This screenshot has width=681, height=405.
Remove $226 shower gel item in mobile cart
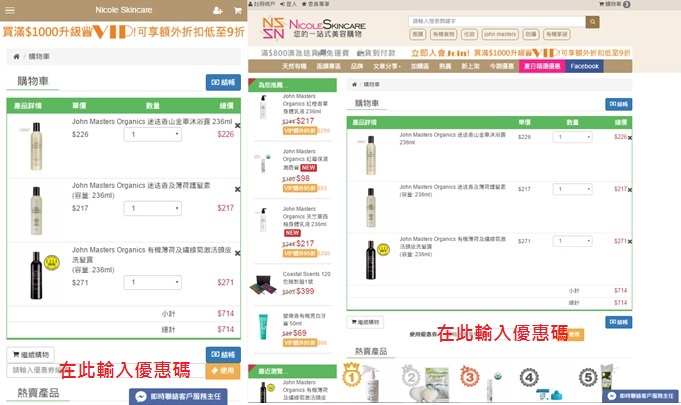[238, 125]
